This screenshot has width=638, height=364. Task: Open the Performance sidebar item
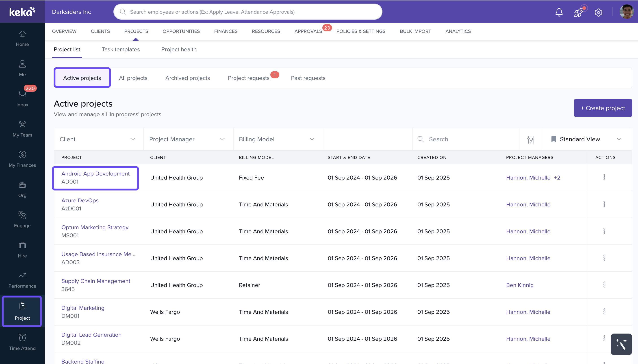point(22,280)
